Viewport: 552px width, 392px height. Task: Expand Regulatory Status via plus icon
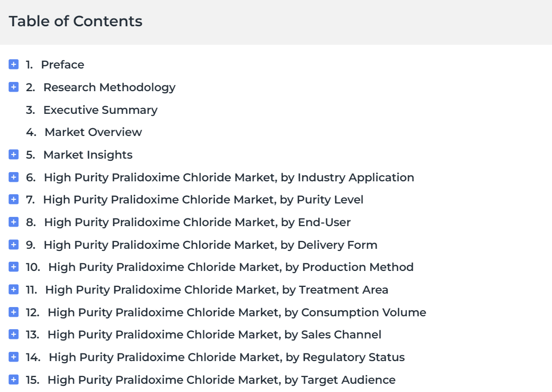click(x=13, y=357)
